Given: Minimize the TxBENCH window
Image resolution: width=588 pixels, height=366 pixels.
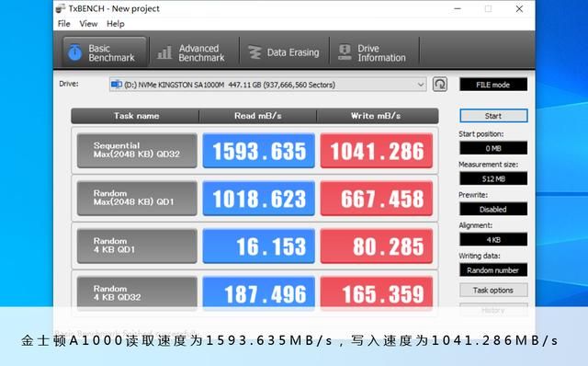Looking at the screenshot, I should [x=458, y=8].
